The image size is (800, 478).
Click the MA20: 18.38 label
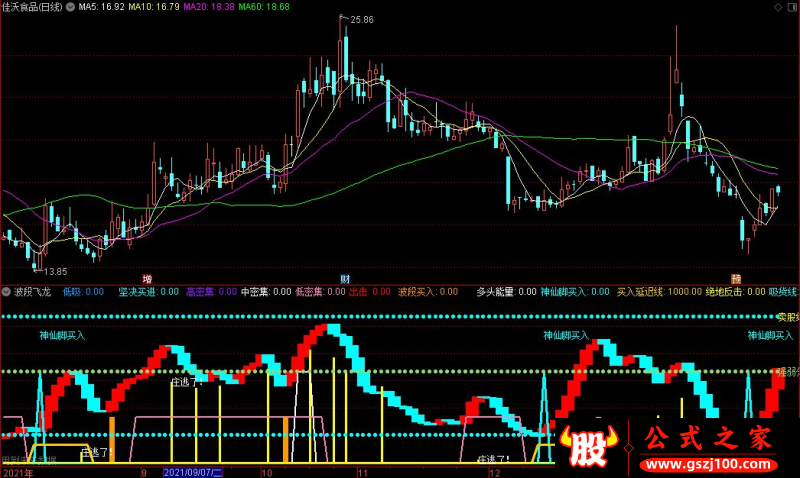pyautogui.click(x=209, y=7)
